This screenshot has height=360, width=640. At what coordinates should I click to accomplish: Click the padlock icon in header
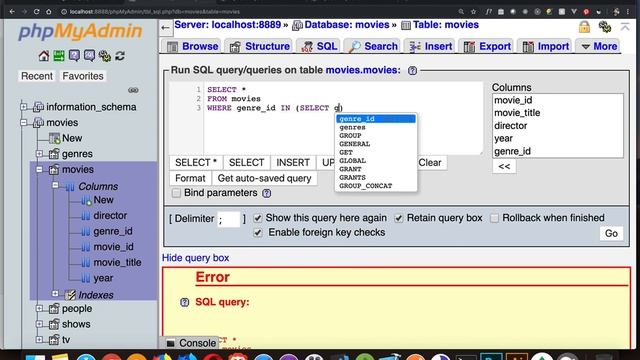[584, 27]
